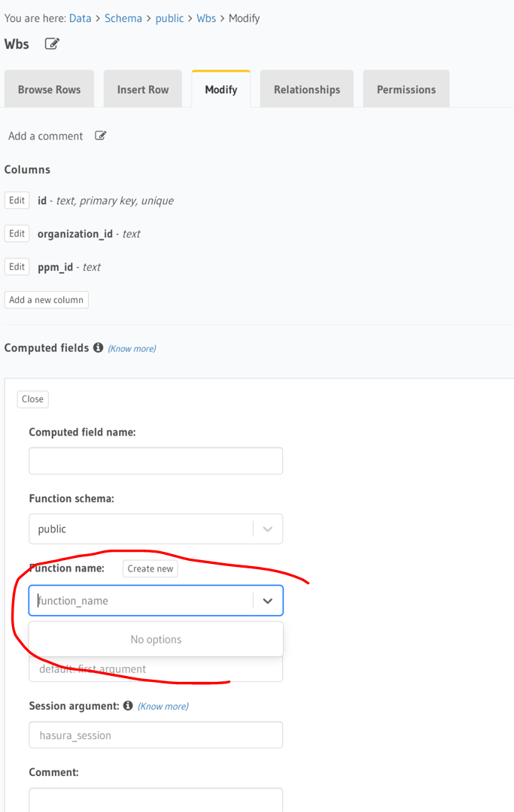Edit the organization_id column

click(17, 234)
